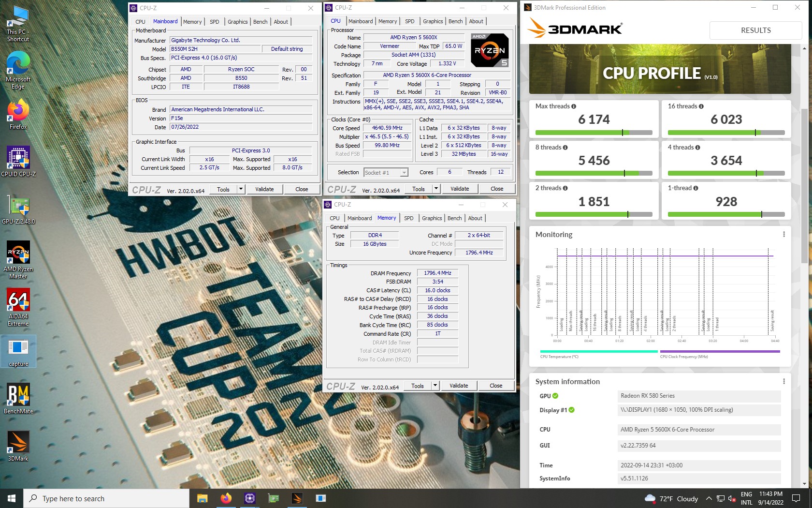Open weather widget showing 72°F Cloudy
The width and height of the screenshot is (812, 508).
coord(671,498)
